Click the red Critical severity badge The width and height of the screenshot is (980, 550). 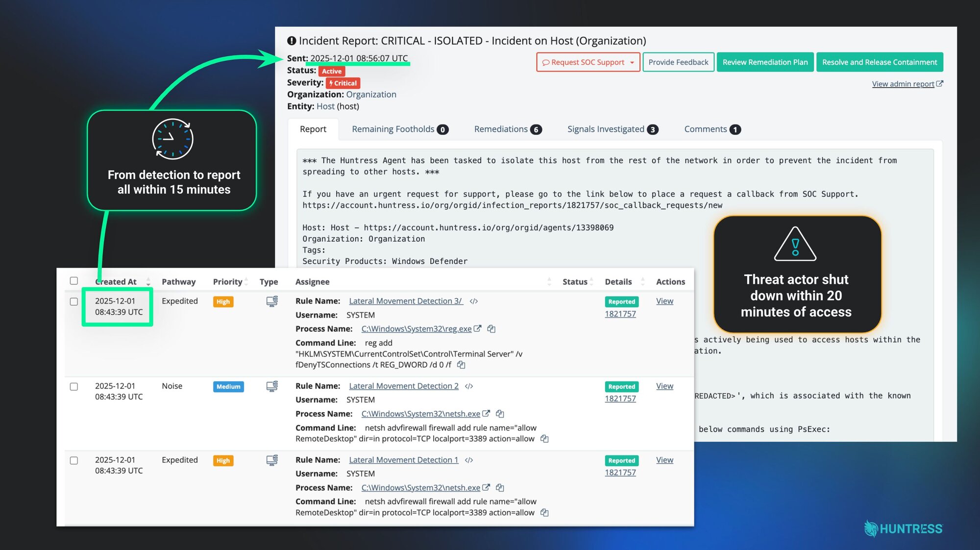point(343,83)
